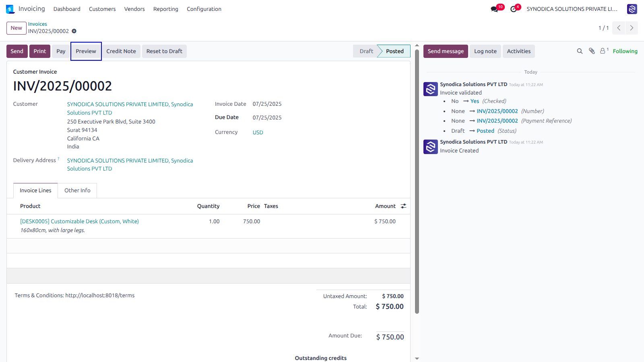Open the gear actions menu beside INV/2025/00002

point(74,31)
